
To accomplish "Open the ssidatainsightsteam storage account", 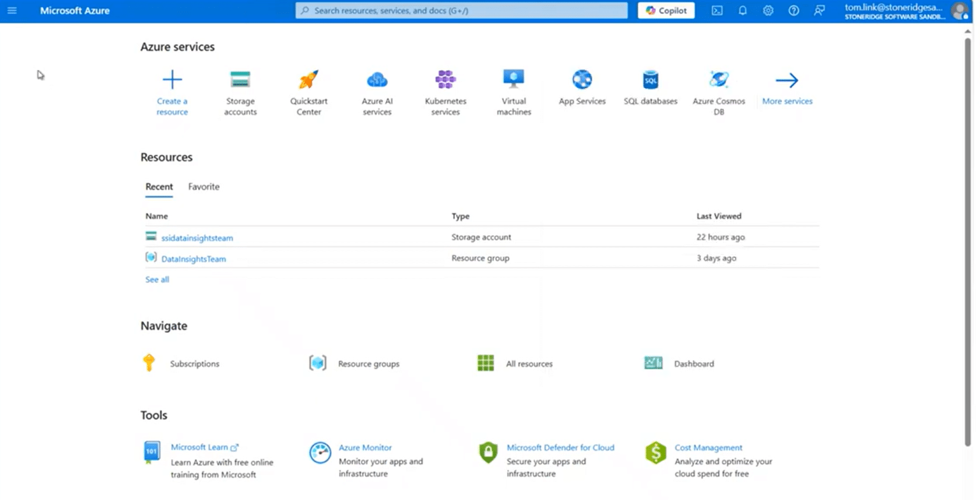I will point(197,238).
